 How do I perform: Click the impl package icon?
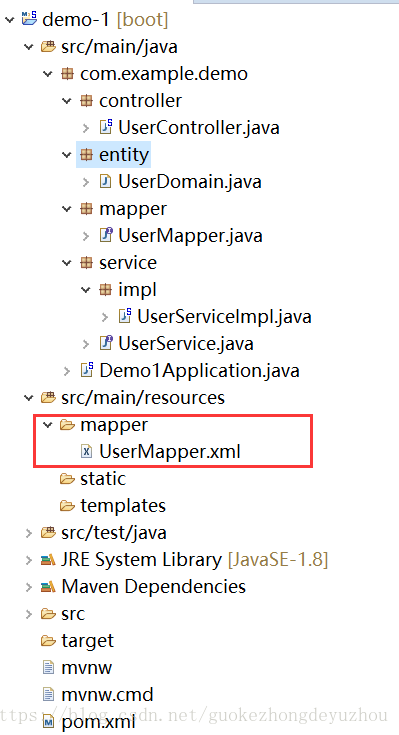pyautogui.click(x=105, y=290)
